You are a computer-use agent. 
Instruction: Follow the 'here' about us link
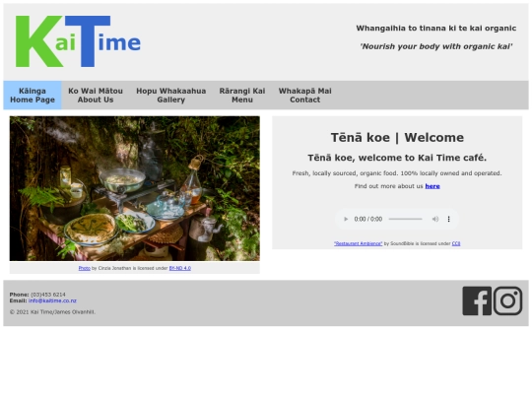coord(432,186)
